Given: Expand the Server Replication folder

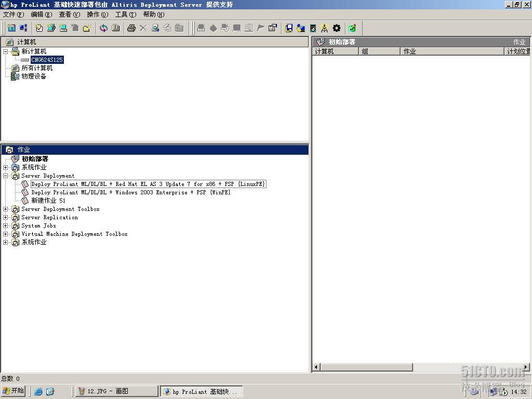Looking at the screenshot, I should coord(5,217).
